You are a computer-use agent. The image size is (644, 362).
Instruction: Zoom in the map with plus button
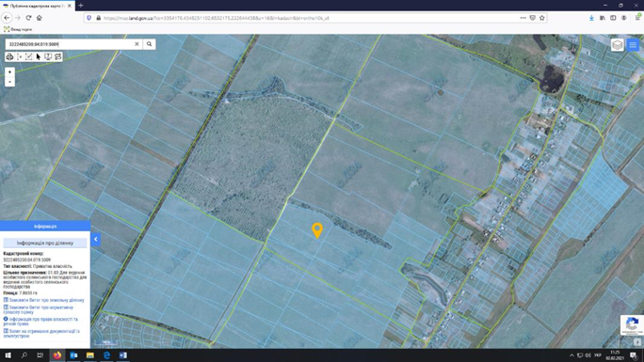[x=9, y=71]
